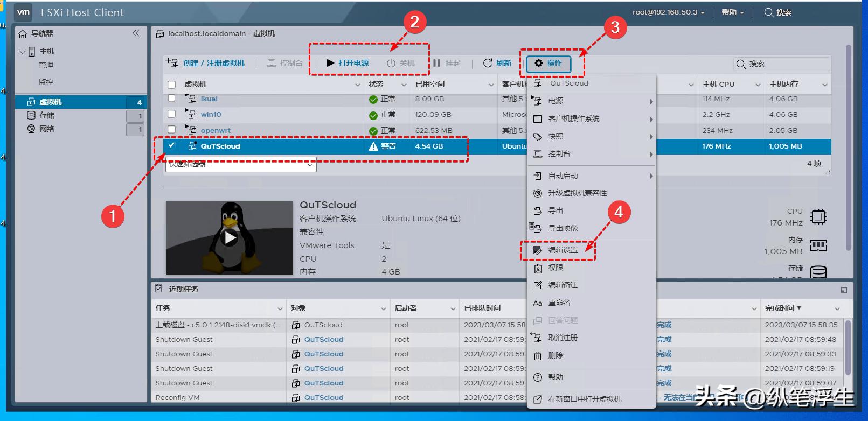
Task: Click the edit settings pencil icon
Action: click(x=537, y=250)
